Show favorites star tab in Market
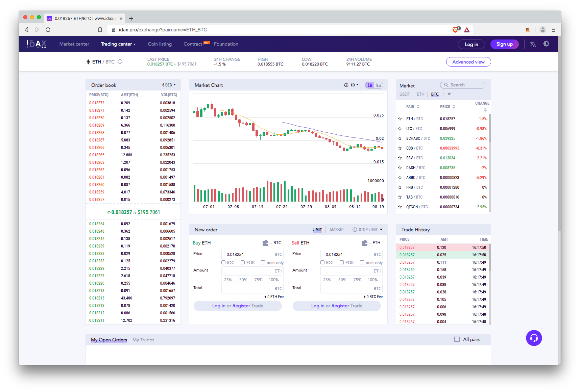The width and height of the screenshot is (580, 392). click(449, 94)
